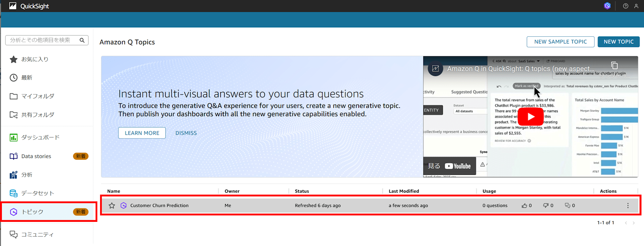Click Customer Churn Prediction topic icon
The height and width of the screenshot is (246, 644).
tap(123, 205)
